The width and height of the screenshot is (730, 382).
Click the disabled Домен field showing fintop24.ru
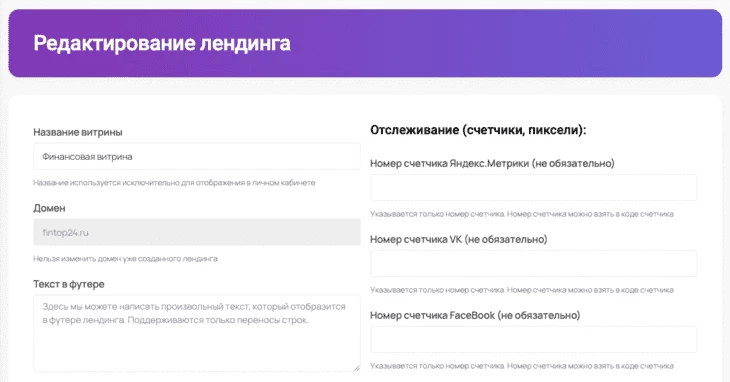[x=196, y=232]
